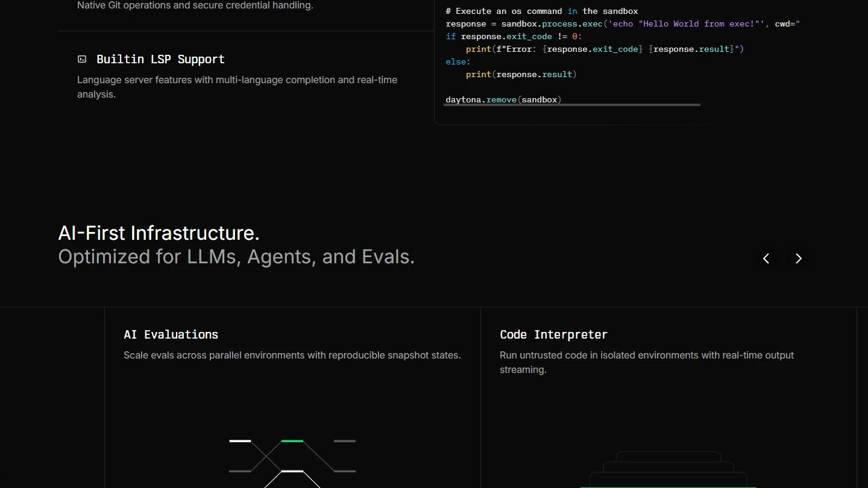Click "Optimized for LLMs, Agents, and Evals." subheading
This screenshot has height=488, width=868.
click(236, 257)
